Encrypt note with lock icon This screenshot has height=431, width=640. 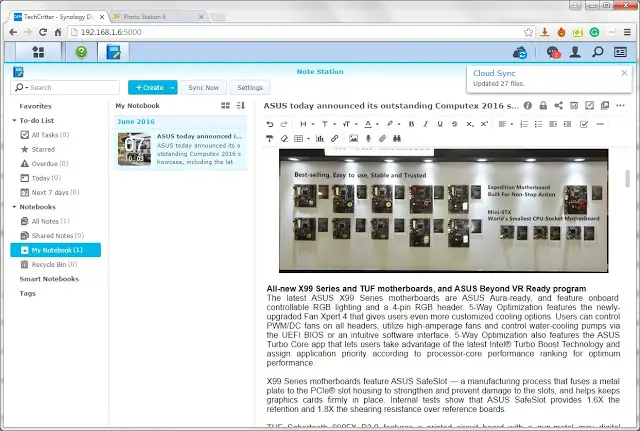543,106
